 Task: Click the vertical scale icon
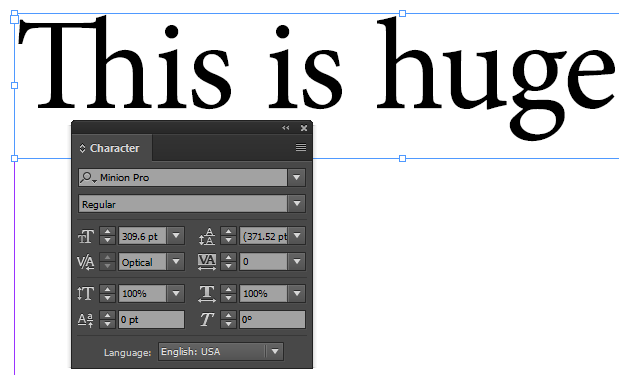(86, 294)
